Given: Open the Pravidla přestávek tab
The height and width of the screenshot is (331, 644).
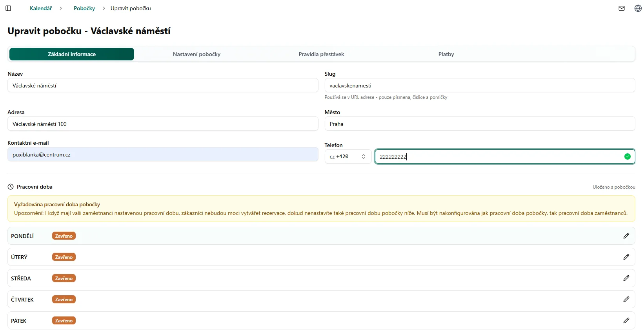Looking at the screenshot, I should click(321, 54).
